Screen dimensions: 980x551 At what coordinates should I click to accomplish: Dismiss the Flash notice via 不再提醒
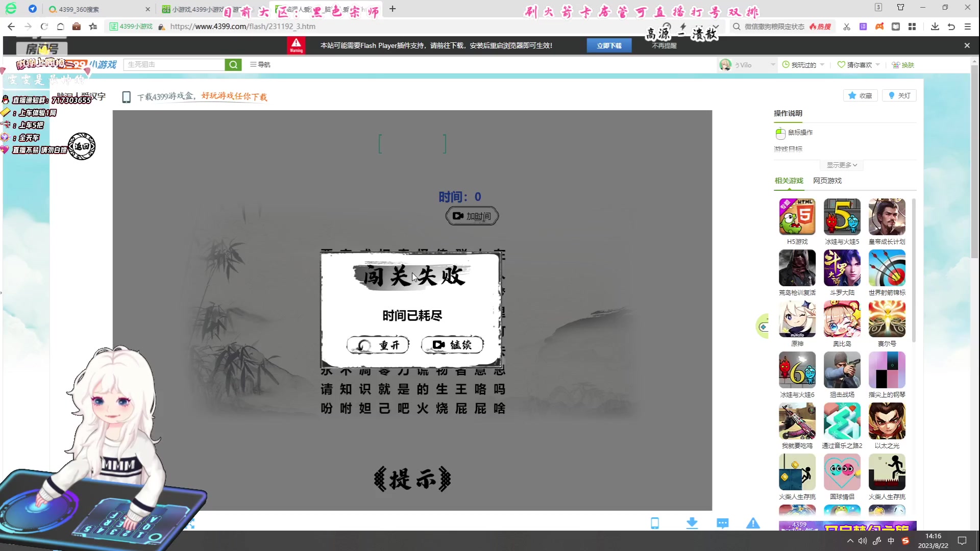663,45
